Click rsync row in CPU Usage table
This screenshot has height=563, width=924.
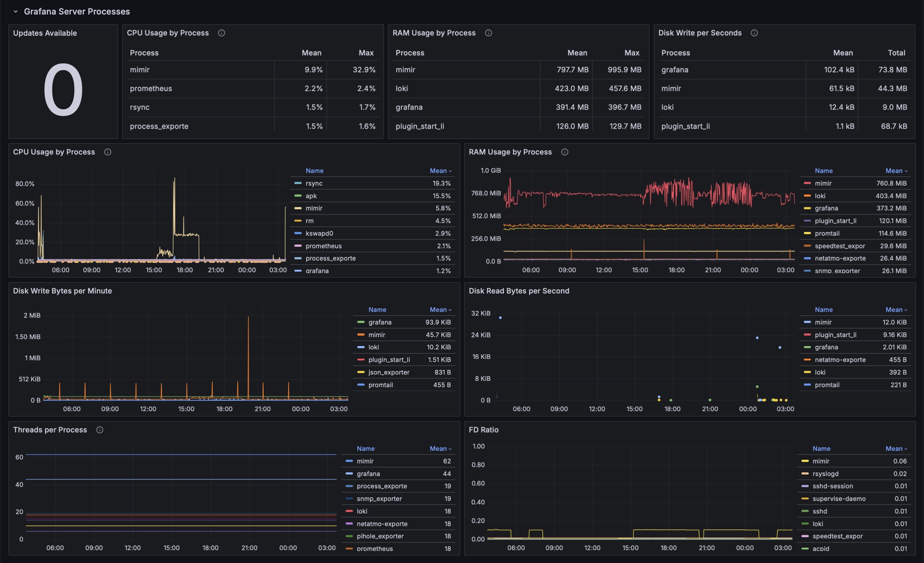coord(253,107)
